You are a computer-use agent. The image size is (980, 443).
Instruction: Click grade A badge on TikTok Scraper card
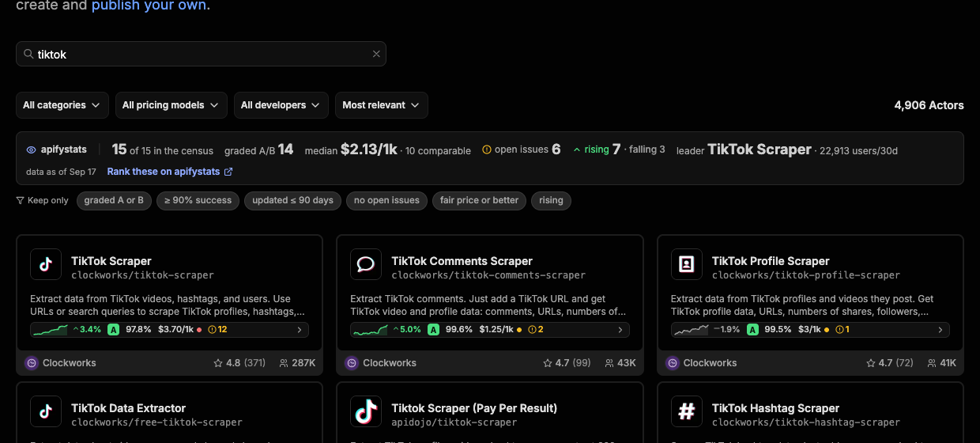tap(114, 330)
